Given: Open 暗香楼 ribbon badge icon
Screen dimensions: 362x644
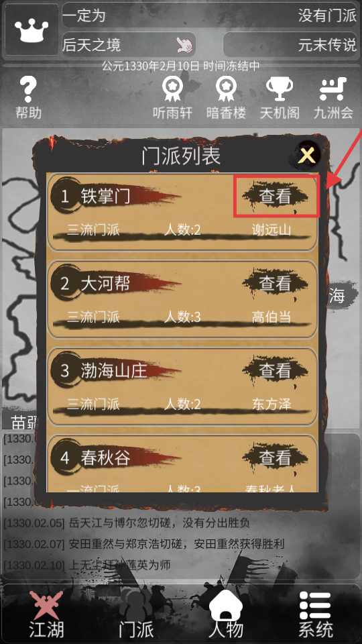Looking at the screenshot, I should click(226, 89).
